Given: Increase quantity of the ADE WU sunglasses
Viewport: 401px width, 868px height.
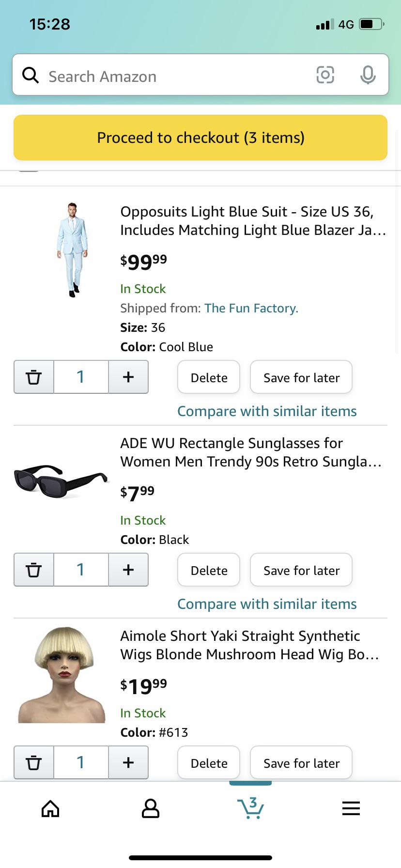Looking at the screenshot, I should click(128, 570).
